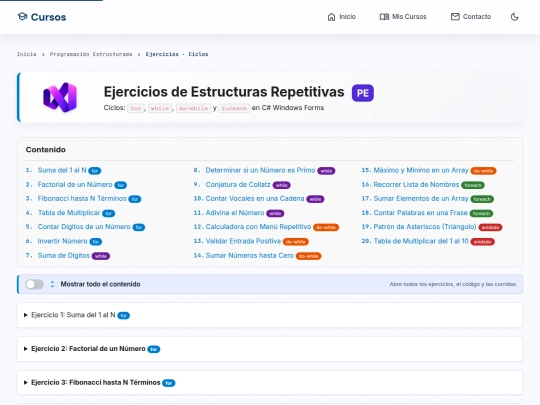Click the 'while' badge next to Suma de Dígitos
540x405 pixels.
pos(101,256)
